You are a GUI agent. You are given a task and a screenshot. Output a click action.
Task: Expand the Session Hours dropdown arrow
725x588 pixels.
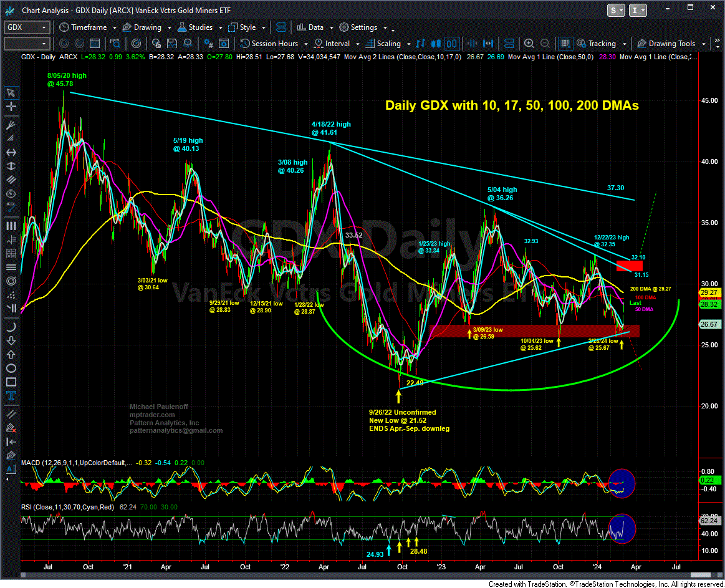[305, 44]
